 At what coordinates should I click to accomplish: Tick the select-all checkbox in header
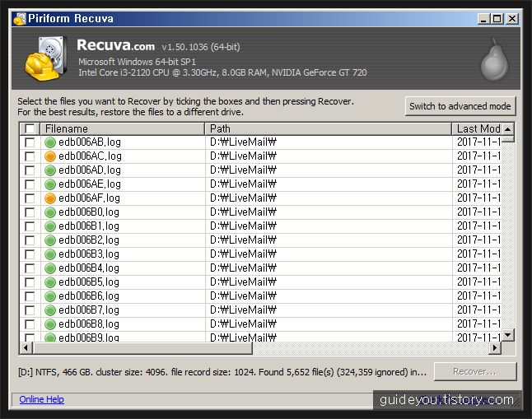click(30, 129)
